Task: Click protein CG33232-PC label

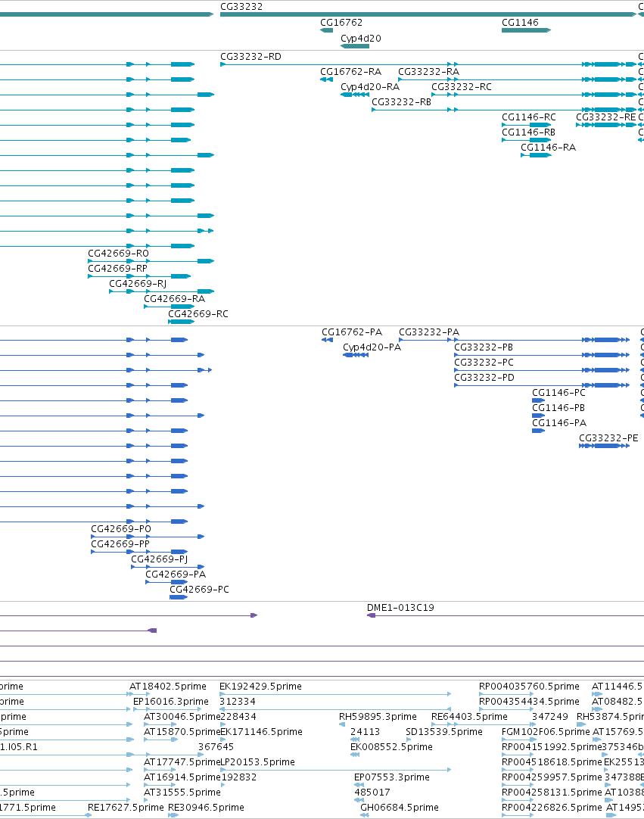Action: (x=484, y=363)
